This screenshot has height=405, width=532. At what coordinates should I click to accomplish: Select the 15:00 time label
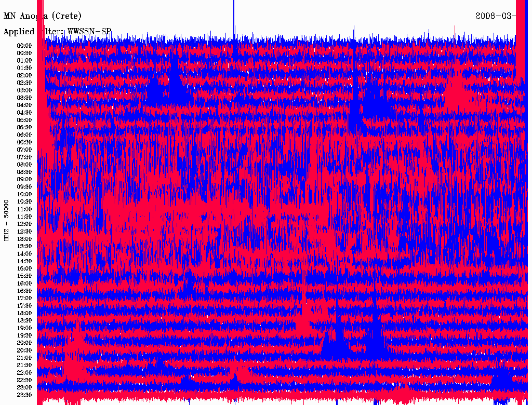click(x=24, y=268)
